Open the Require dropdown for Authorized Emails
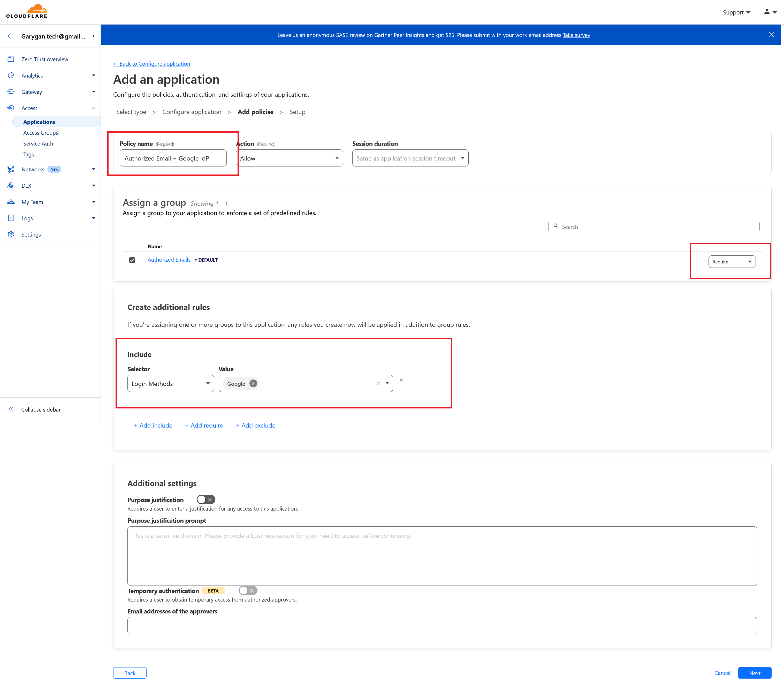The height and width of the screenshot is (691, 784). point(732,262)
